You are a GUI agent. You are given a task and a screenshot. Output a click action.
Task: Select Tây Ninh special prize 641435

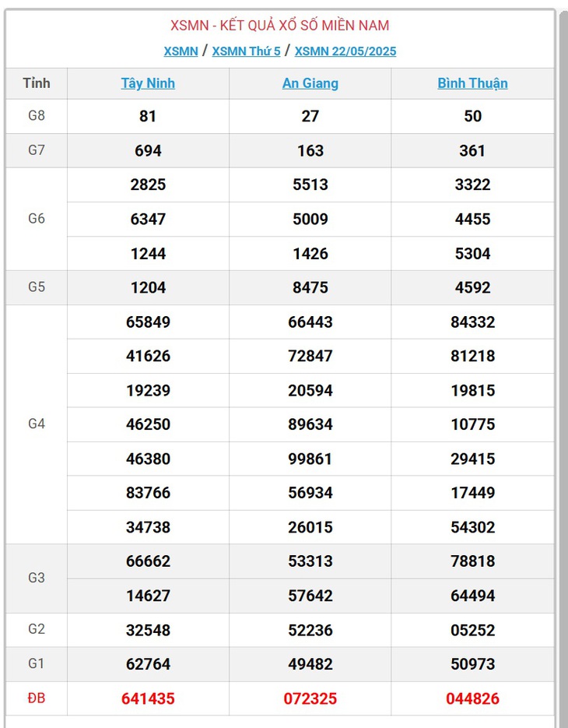pos(148,698)
